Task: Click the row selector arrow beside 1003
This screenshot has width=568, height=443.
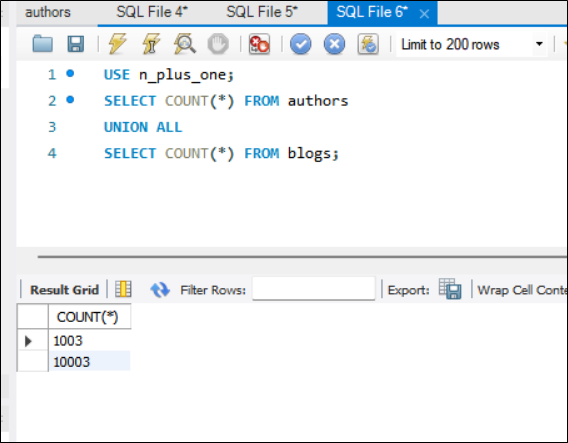Action: coord(28,341)
